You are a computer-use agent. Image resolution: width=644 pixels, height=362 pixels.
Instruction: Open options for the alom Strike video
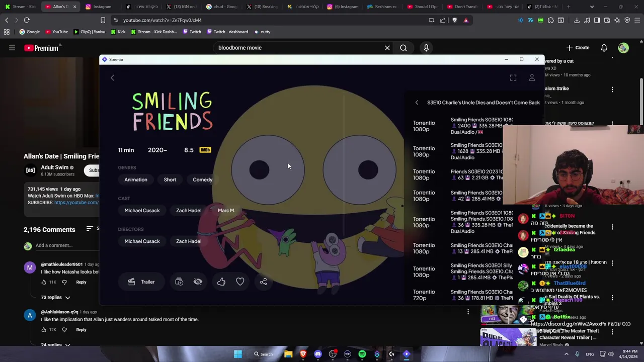612,89
